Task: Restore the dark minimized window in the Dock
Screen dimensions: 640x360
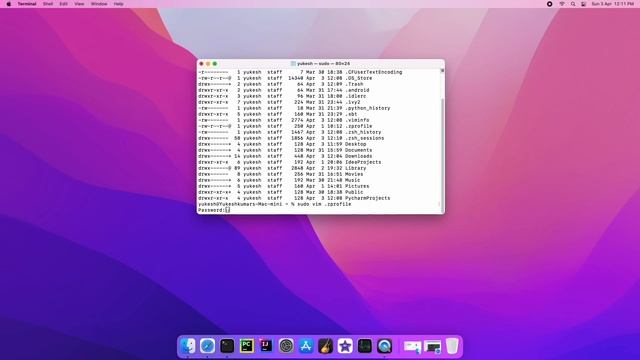Action: [433, 347]
